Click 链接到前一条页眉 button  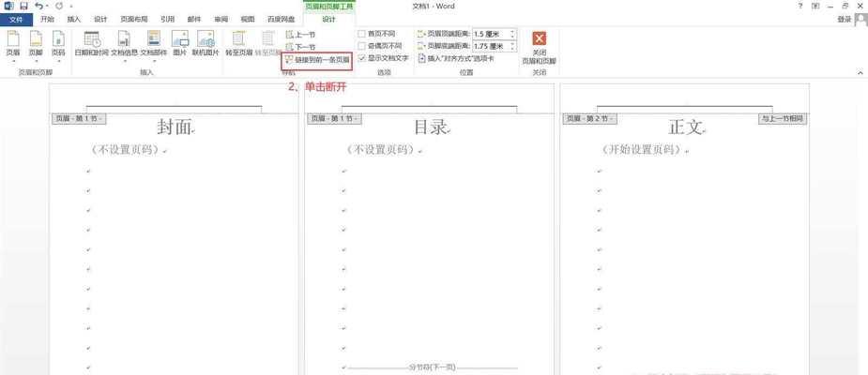(x=317, y=59)
